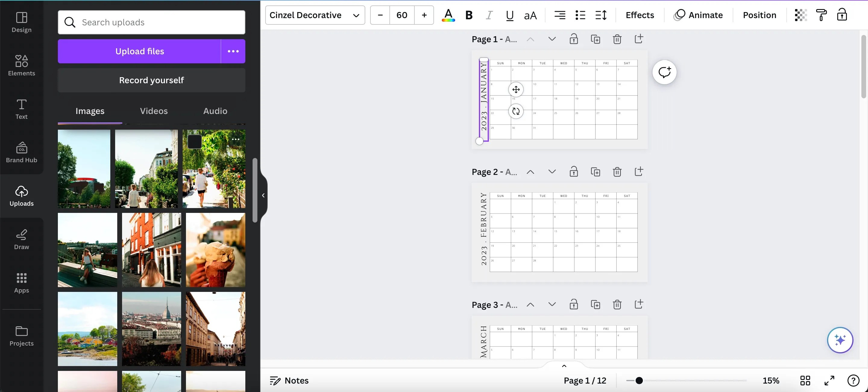Image resolution: width=868 pixels, height=392 pixels.
Task: Adjust the zoom slider at the bottom
Action: pos(639,380)
